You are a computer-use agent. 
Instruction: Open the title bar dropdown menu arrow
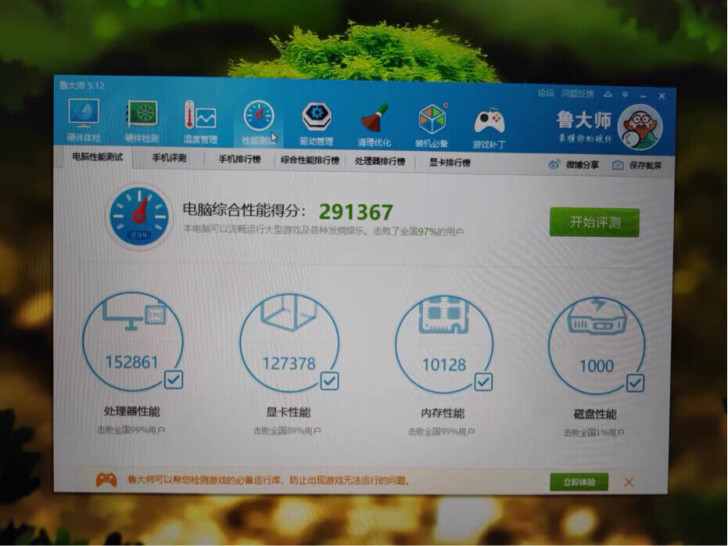click(625, 95)
